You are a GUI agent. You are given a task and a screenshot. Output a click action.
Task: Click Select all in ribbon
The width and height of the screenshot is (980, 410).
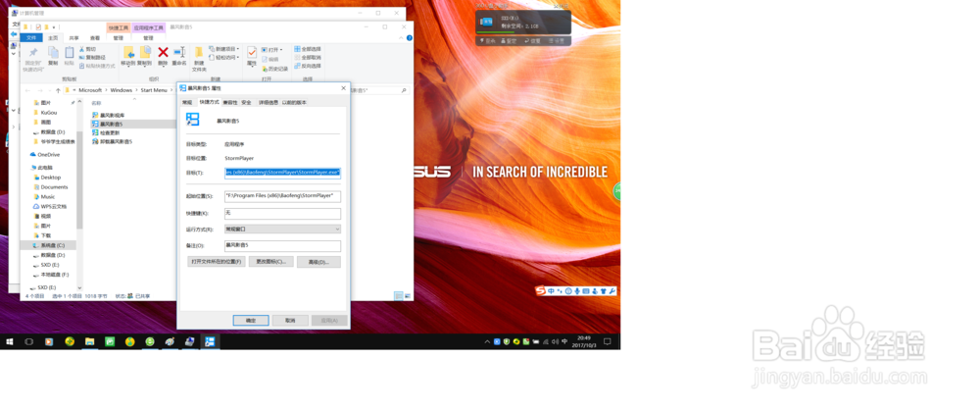point(308,49)
